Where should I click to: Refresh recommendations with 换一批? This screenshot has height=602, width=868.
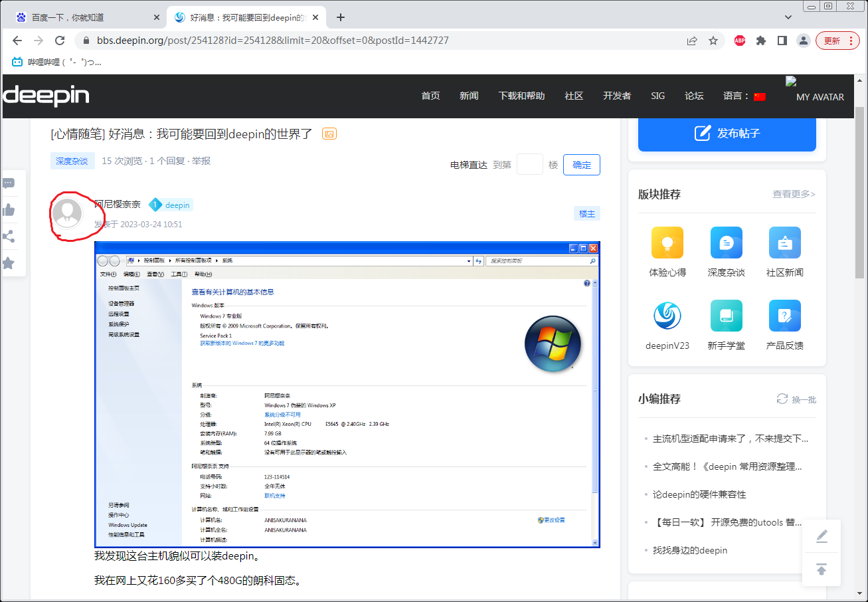796,399
